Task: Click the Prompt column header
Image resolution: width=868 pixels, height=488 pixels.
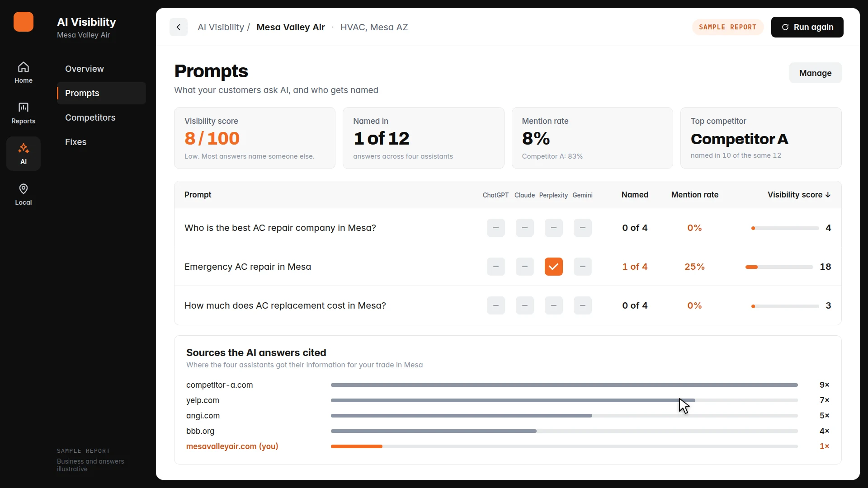Action: (198, 195)
